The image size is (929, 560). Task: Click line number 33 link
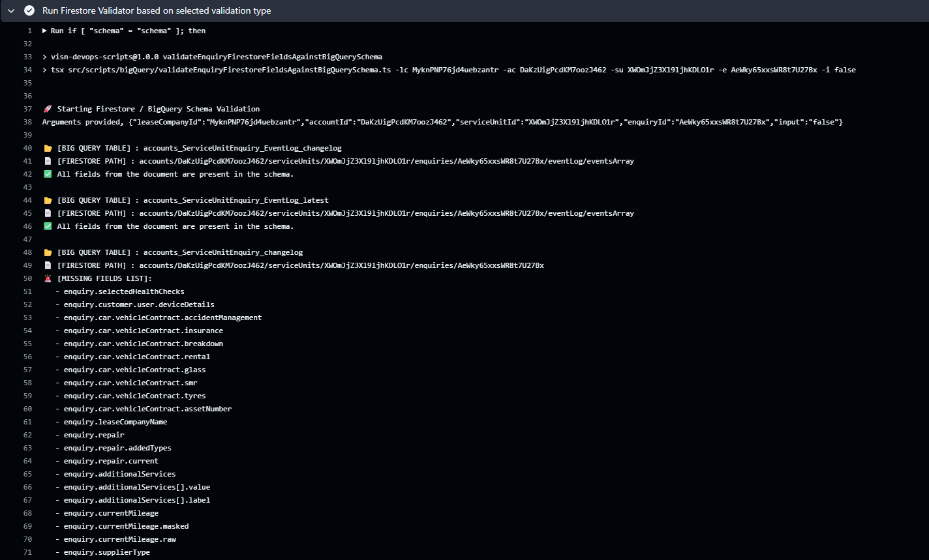[27, 57]
